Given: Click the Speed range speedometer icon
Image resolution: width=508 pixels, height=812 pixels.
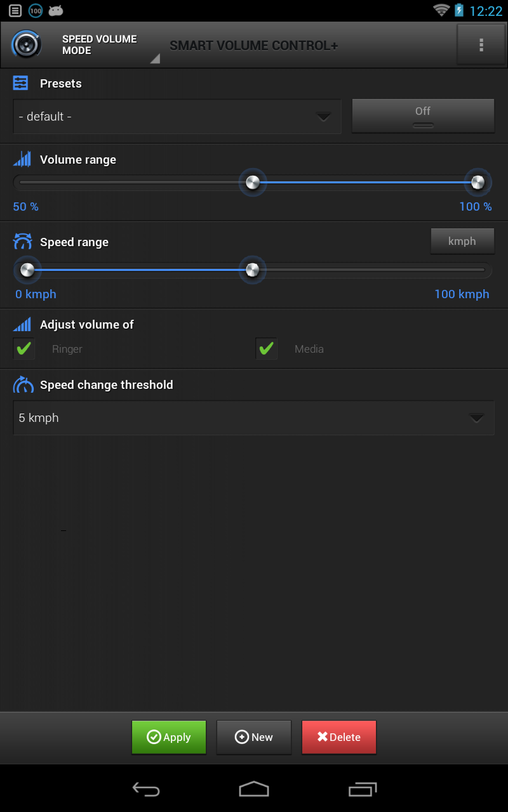Looking at the screenshot, I should point(22,242).
